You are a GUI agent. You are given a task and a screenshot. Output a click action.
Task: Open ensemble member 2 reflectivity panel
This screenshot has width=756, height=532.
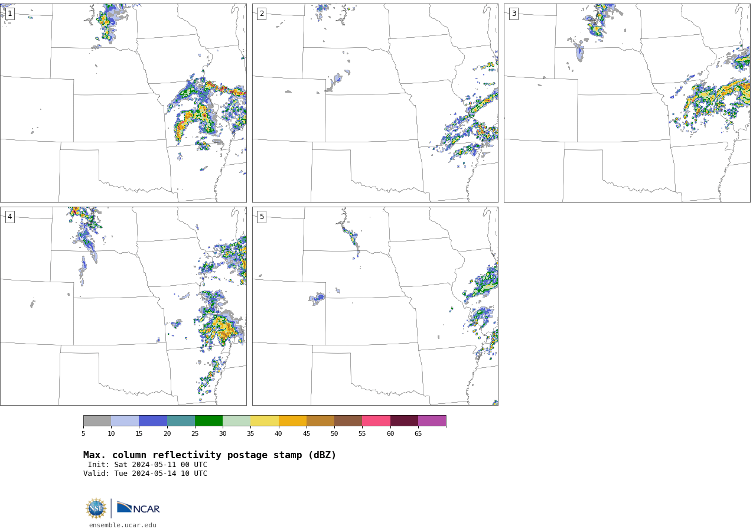[375, 103]
